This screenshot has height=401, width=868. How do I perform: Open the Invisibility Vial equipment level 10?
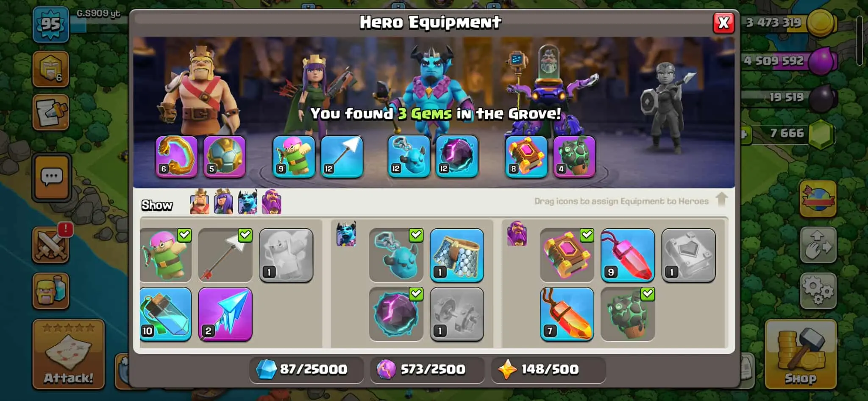point(165,314)
